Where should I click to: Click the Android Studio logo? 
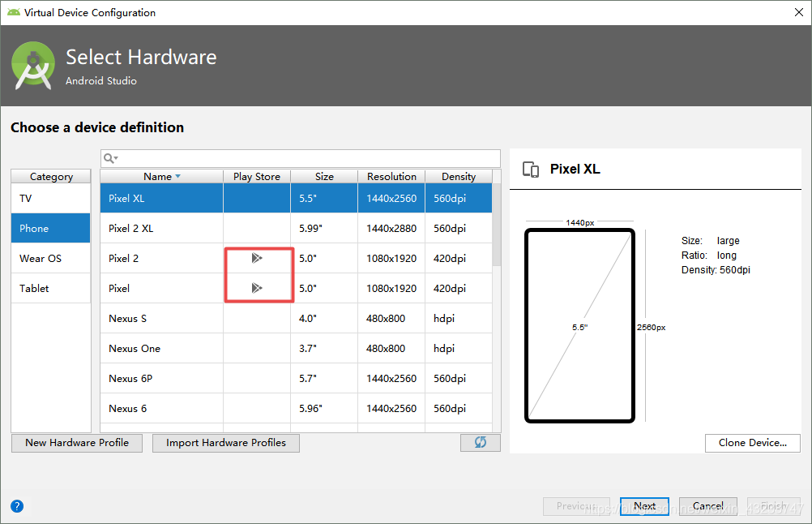click(x=33, y=66)
